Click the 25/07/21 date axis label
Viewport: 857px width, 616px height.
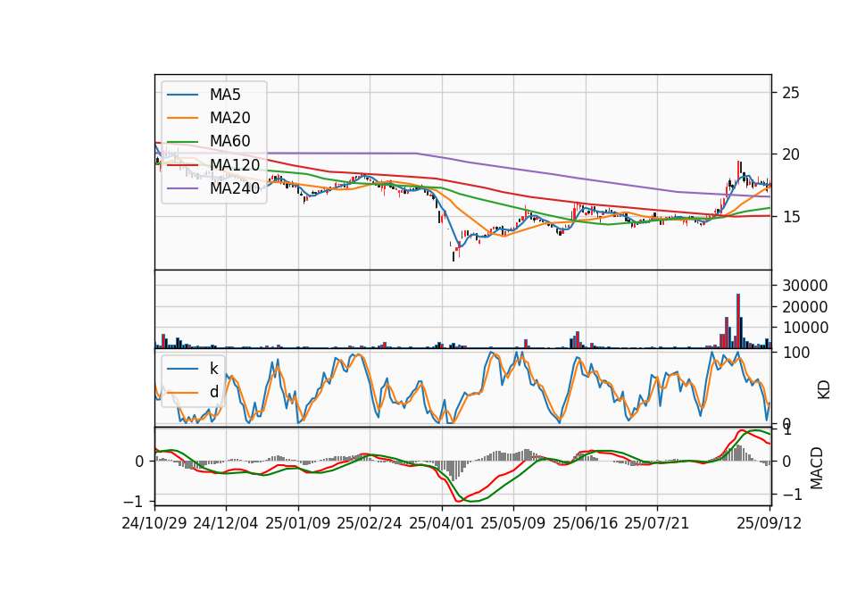(656, 523)
